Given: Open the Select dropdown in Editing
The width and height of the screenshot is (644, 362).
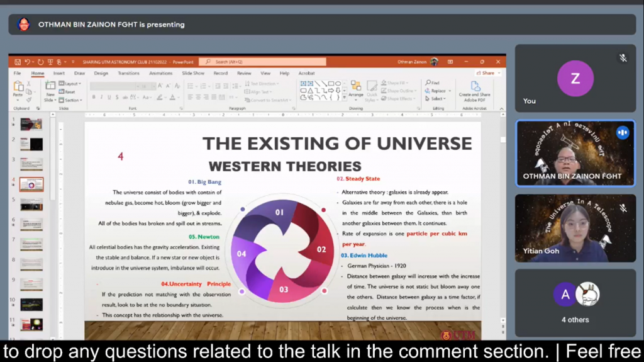Looking at the screenshot, I should [x=436, y=99].
